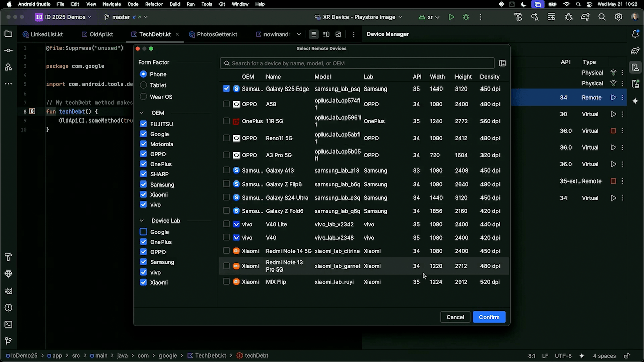Show hidden editor tabs dropdown arrow
Viewport: 644px width, 362px height.
[299, 34]
